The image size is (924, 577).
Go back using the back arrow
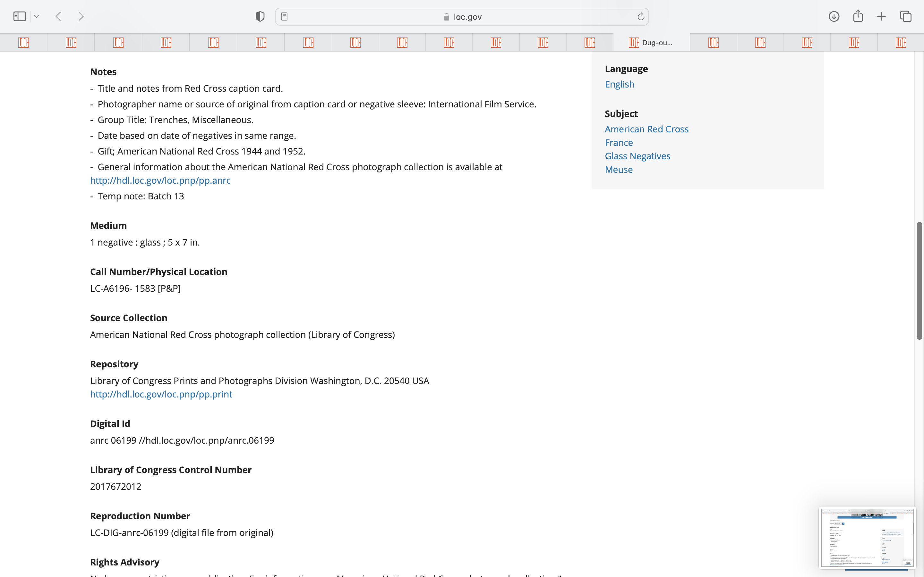click(x=58, y=16)
